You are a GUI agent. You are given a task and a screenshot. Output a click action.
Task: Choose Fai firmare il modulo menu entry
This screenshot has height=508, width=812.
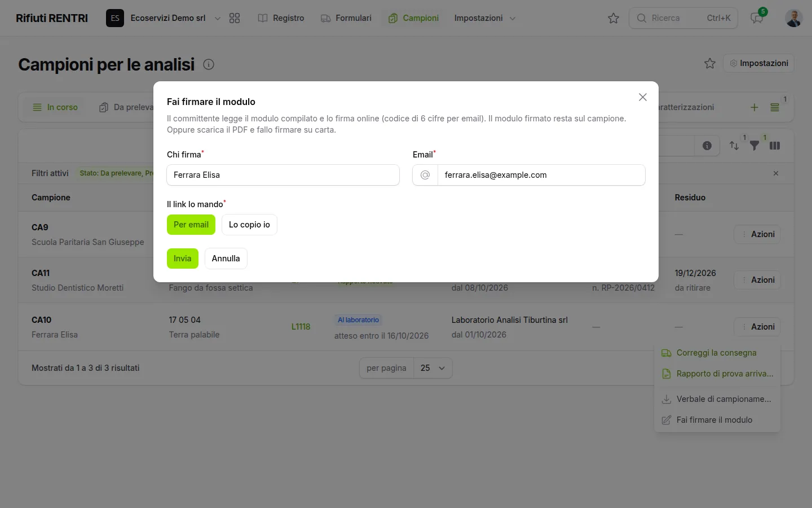(717, 420)
